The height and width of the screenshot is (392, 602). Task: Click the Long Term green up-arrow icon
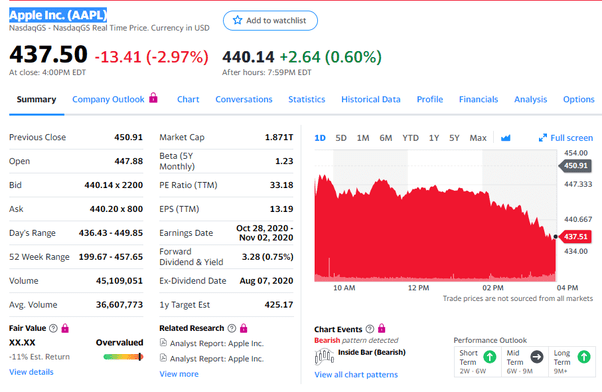tap(584, 357)
